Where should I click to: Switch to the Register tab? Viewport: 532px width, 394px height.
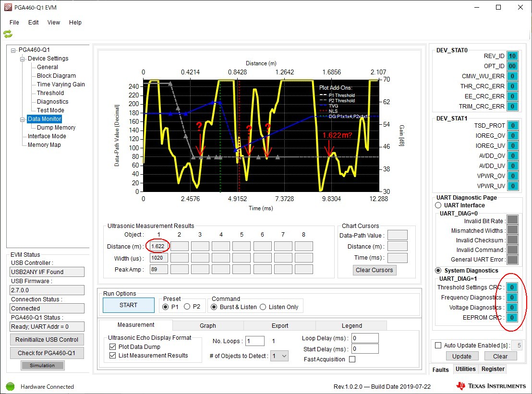coord(493,369)
